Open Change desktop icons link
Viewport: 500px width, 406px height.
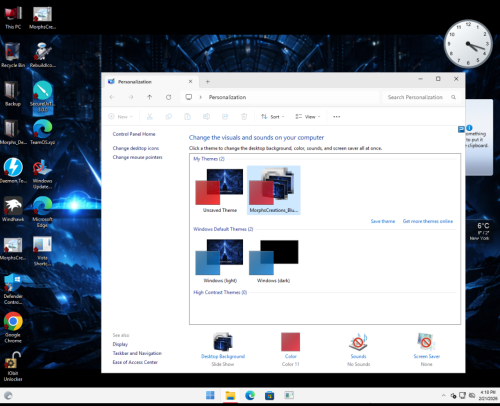(x=136, y=148)
